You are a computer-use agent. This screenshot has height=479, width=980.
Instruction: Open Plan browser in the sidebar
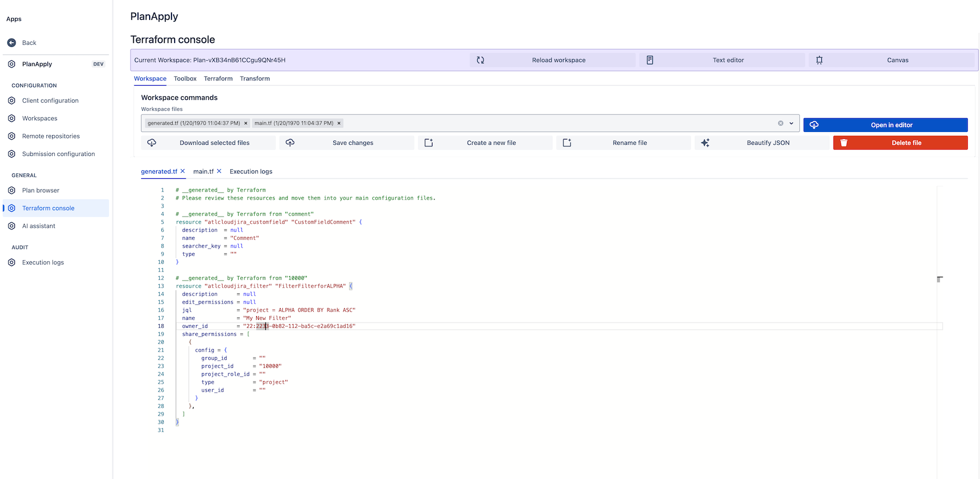(40, 191)
